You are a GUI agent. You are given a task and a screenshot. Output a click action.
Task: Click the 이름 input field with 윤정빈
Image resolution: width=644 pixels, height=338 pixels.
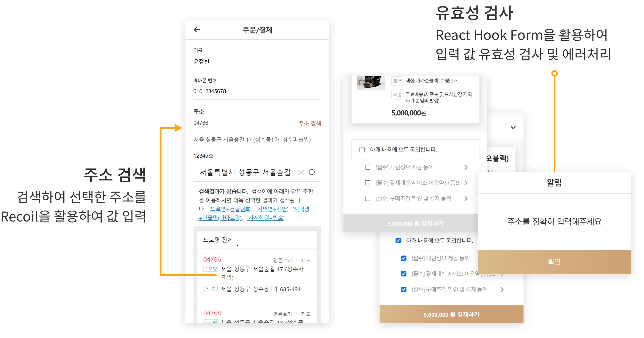pyautogui.click(x=257, y=62)
